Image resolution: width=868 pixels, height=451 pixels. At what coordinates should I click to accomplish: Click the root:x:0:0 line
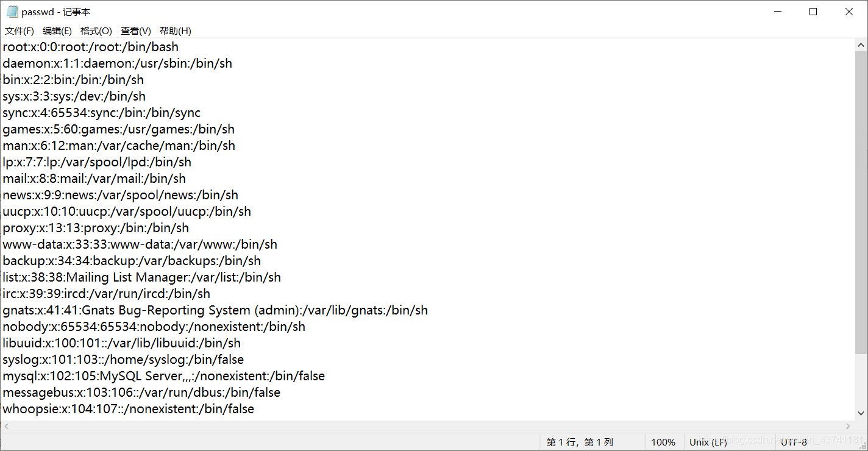[91, 47]
